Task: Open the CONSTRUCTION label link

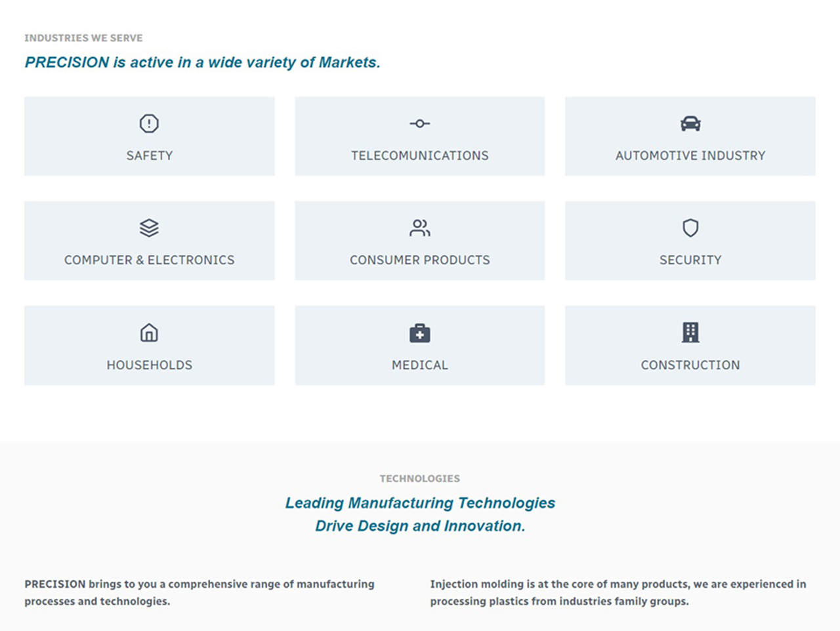Action: click(x=690, y=365)
